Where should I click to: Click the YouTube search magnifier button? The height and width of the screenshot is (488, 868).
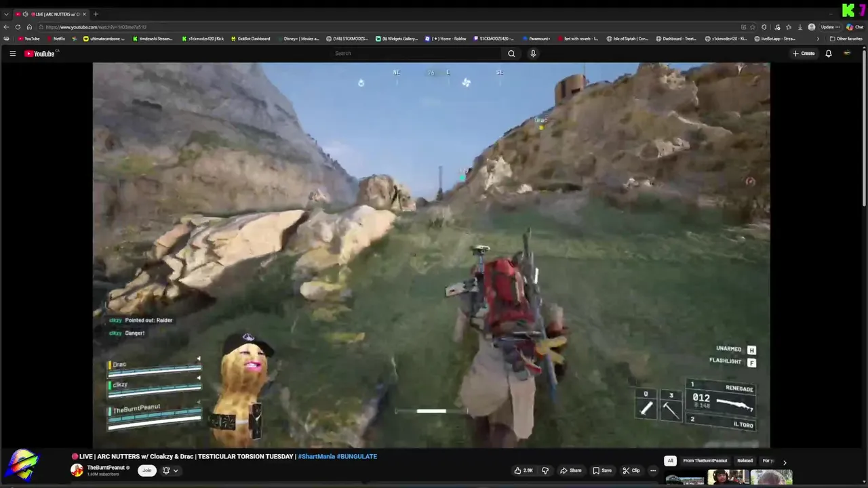pyautogui.click(x=511, y=54)
